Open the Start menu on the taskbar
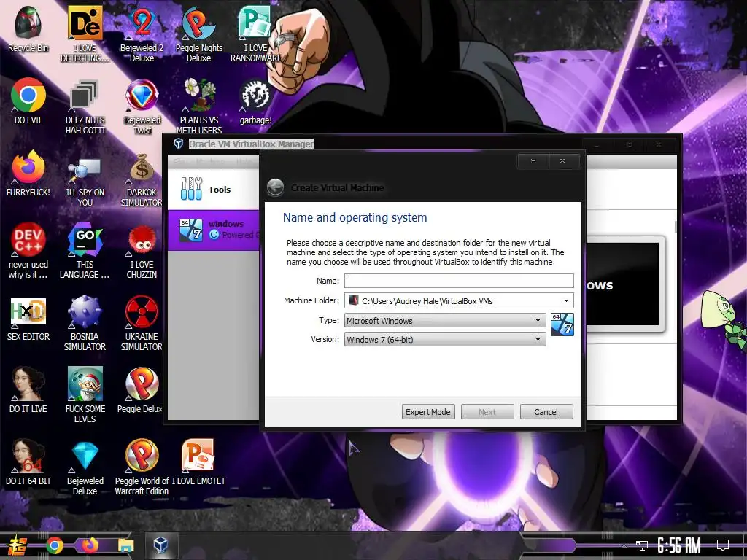 [18, 545]
